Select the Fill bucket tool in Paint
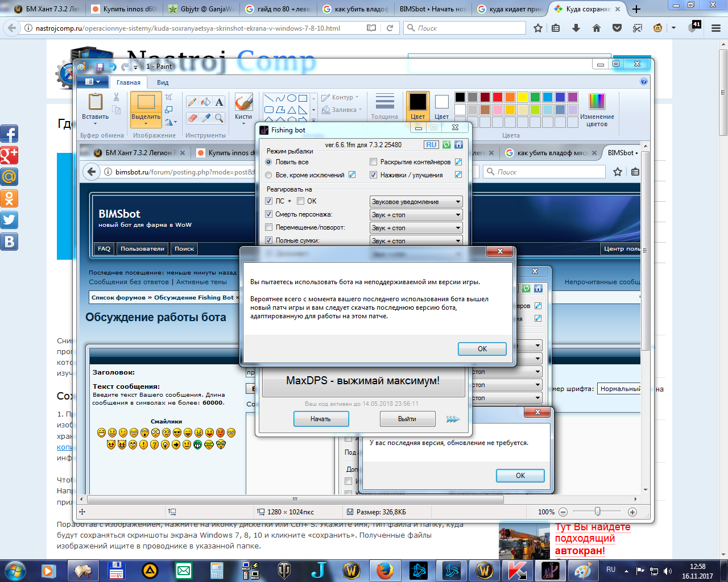Image resolution: width=728 pixels, height=582 pixels. tap(206, 102)
